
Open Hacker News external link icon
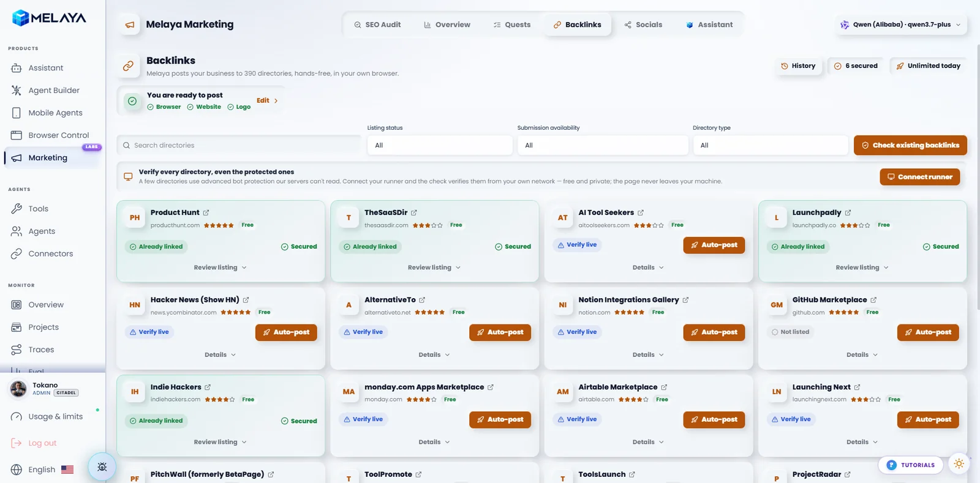(246, 300)
